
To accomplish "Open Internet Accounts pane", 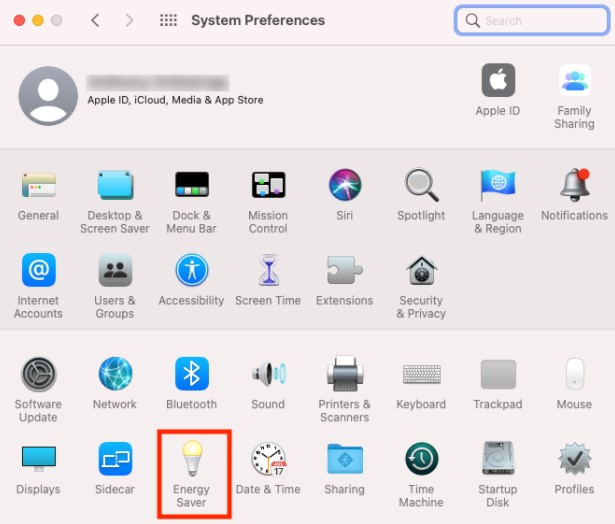I will [x=38, y=270].
